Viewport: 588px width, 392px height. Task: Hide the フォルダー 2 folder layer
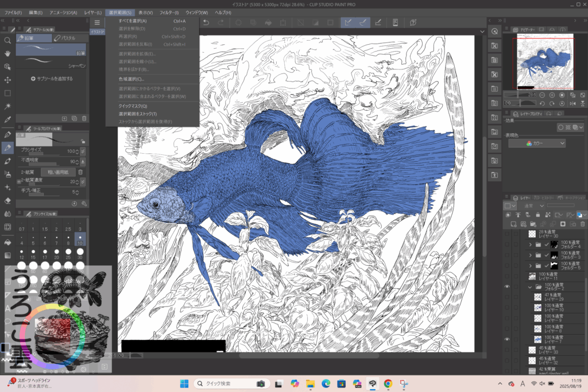click(x=507, y=286)
